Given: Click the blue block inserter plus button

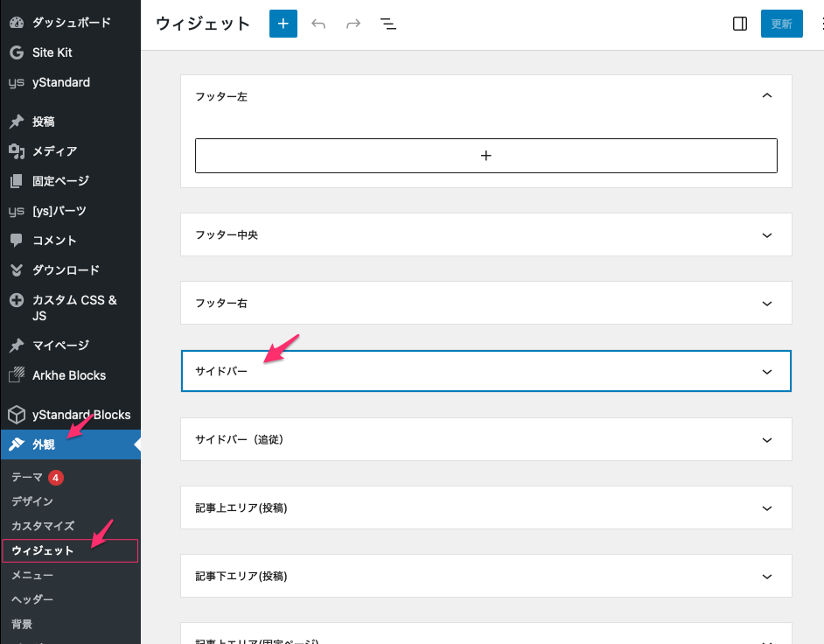Looking at the screenshot, I should point(283,24).
